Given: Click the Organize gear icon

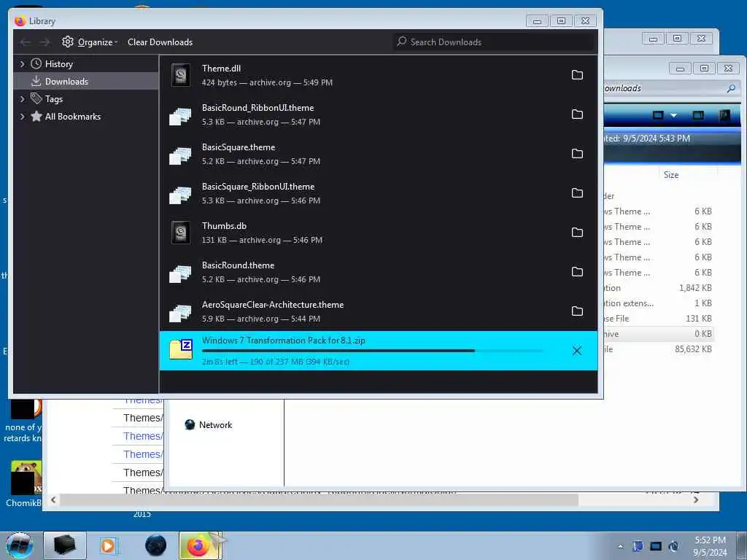Looking at the screenshot, I should [68, 42].
